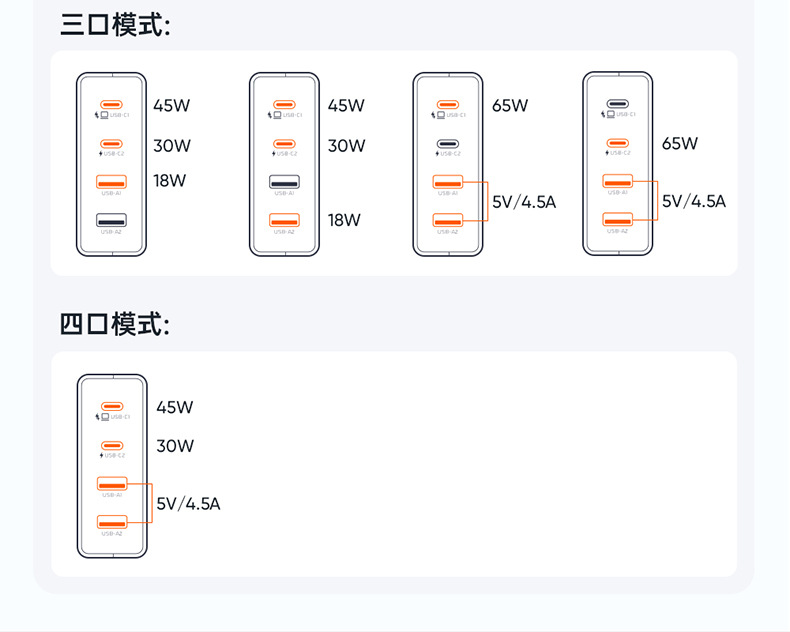Click orange USB-A1 port beside the 18W label
Image resolution: width=790 pixels, height=632 pixels.
click(111, 182)
